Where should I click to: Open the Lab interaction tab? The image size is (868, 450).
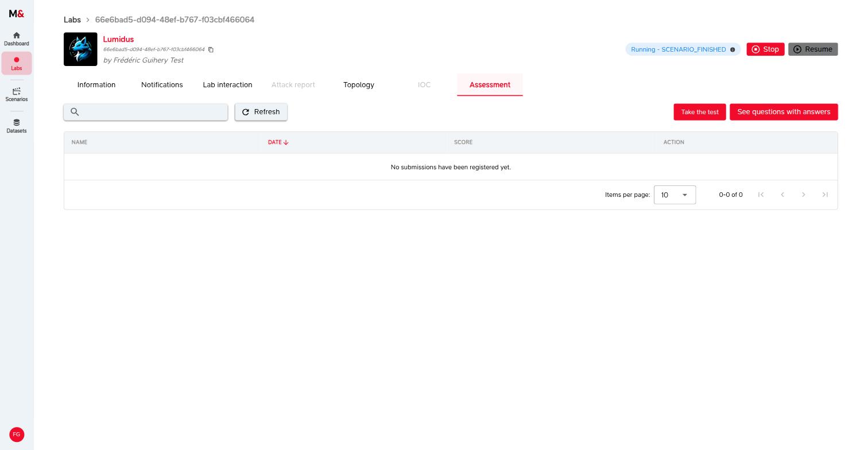(x=227, y=84)
